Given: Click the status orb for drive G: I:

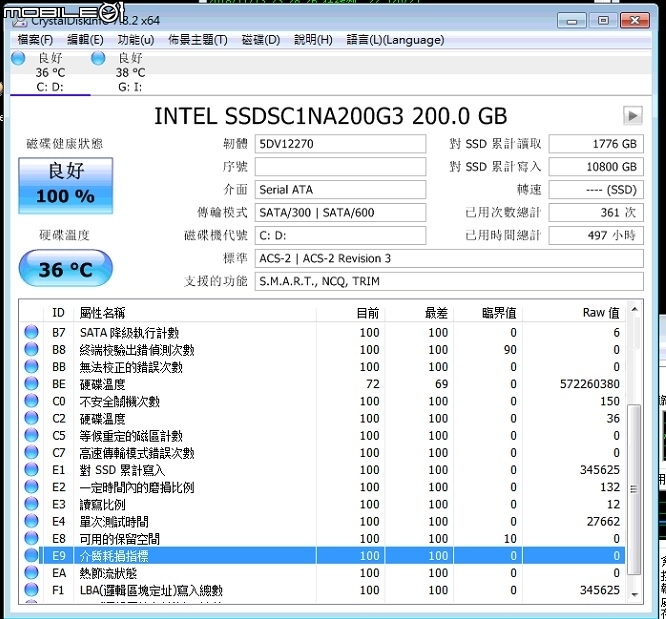Looking at the screenshot, I should tap(98, 58).
